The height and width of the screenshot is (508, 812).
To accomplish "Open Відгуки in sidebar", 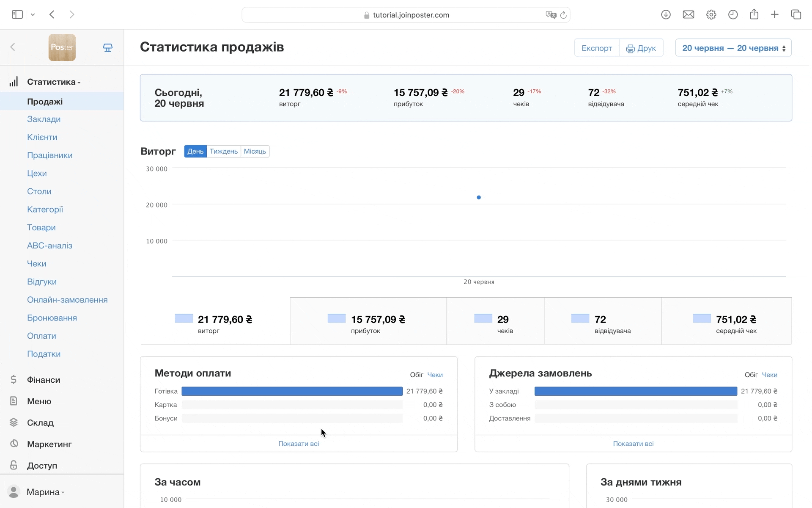I will coord(42,282).
